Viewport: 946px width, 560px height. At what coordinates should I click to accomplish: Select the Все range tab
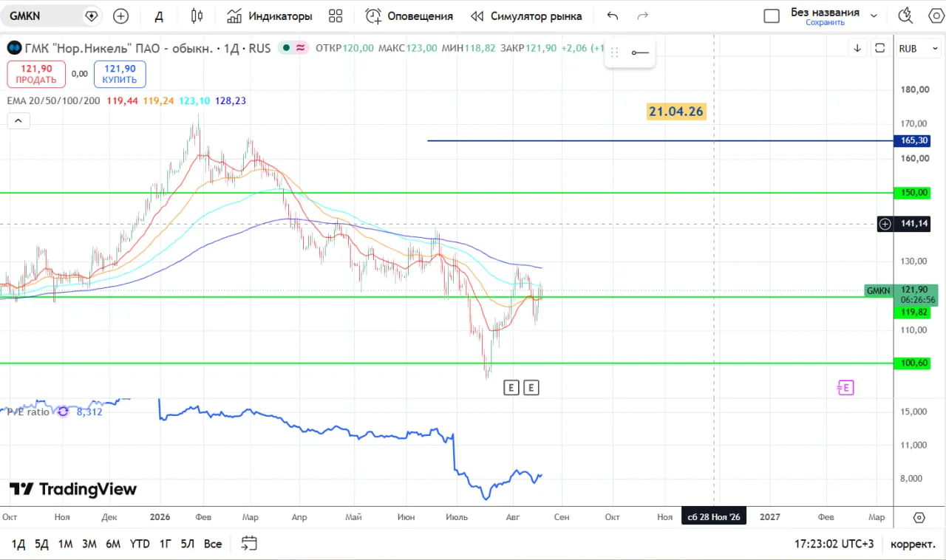pyautogui.click(x=213, y=544)
